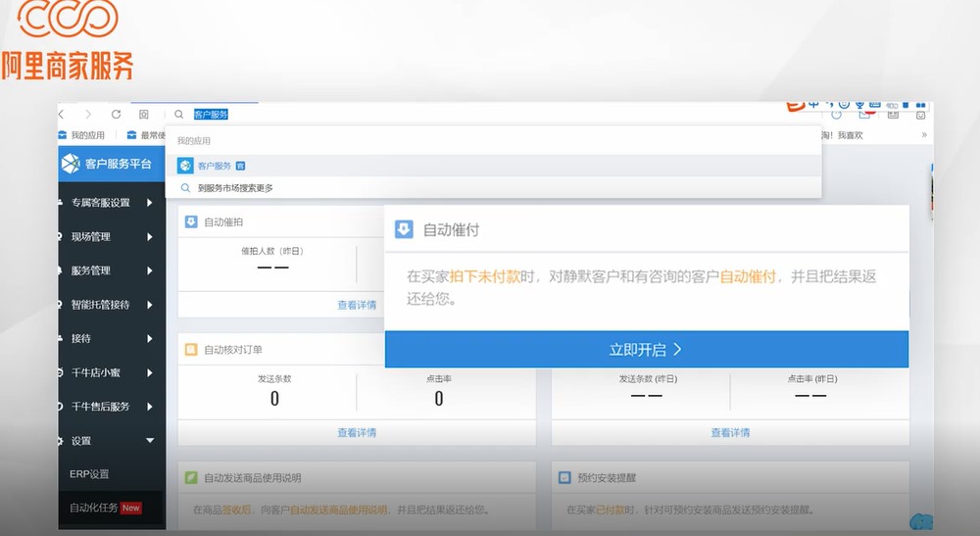The width and height of the screenshot is (980, 536).
Task: Click the magnifier icon in the address bar
Action: coord(178,115)
